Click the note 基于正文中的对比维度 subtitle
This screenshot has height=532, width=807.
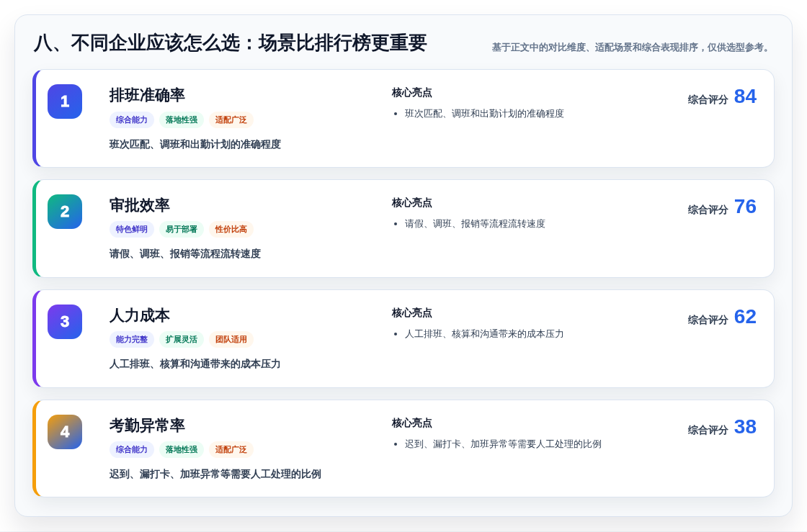pyautogui.click(x=633, y=48)
